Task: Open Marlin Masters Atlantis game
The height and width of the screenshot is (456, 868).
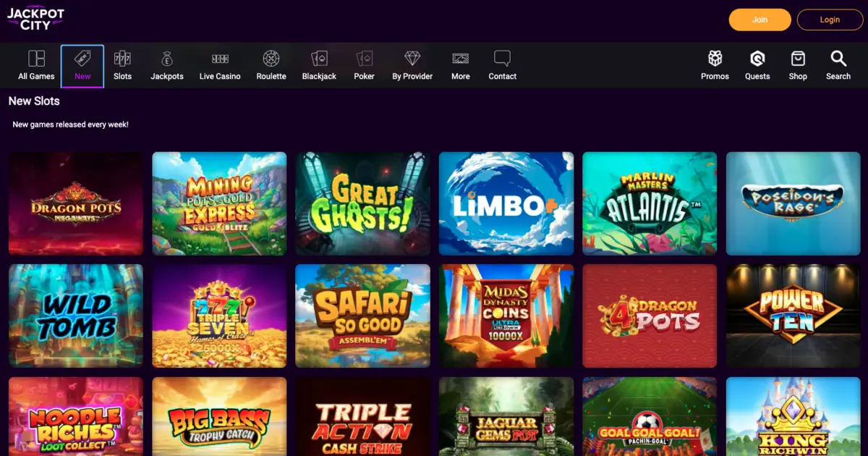Action: (650, 203)
